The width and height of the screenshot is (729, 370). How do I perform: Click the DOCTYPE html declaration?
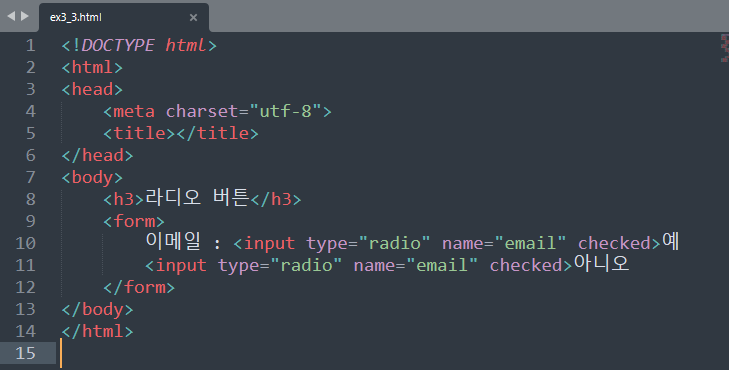click(x=139, y=46)
